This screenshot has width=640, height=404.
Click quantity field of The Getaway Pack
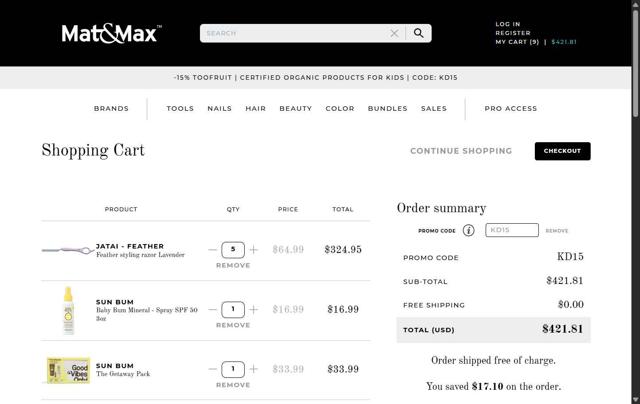tap(233, 369)
